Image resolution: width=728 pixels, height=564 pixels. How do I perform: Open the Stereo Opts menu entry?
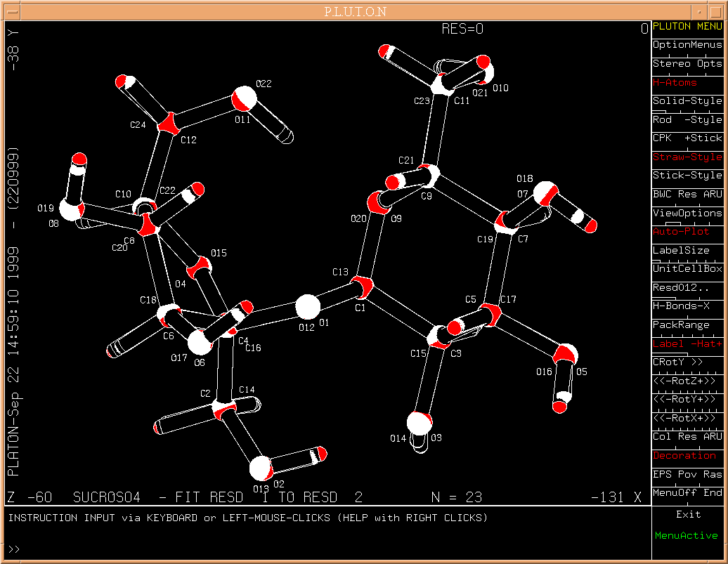pos(687,64)
